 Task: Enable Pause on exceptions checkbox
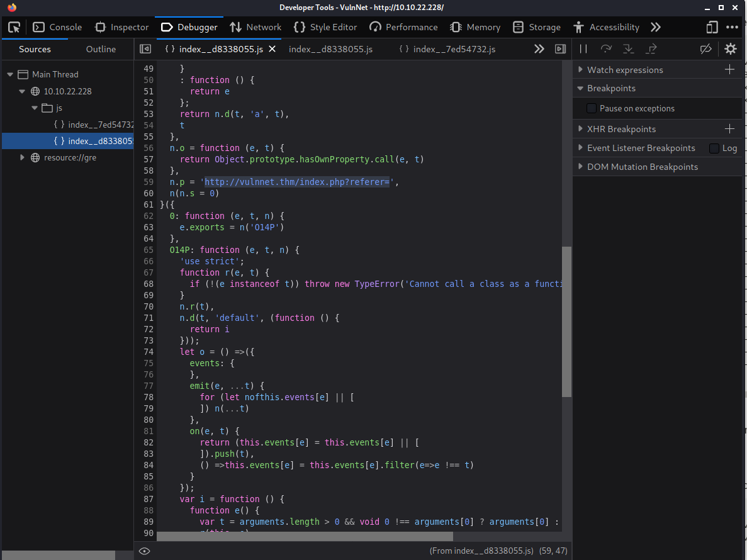591,109
